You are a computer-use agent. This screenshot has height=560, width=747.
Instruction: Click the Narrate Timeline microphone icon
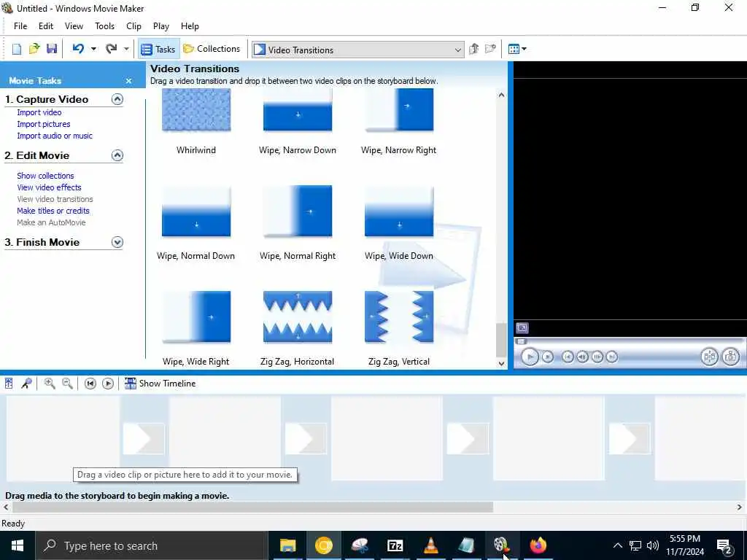[27, 384]
